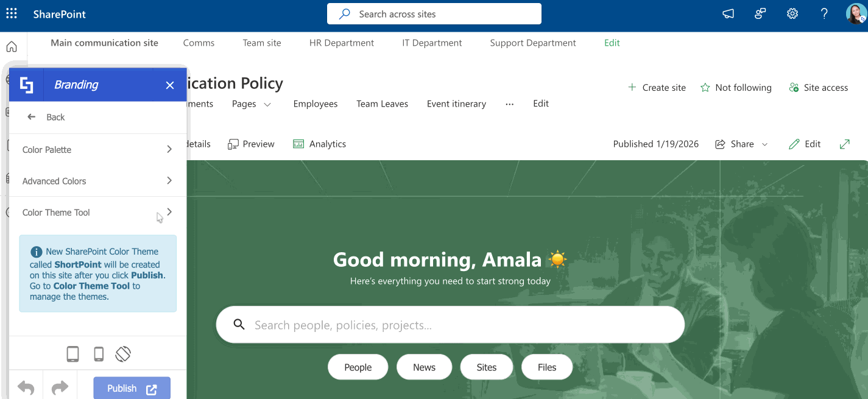Viewport: 868px width, 399px height.
Task: Click the green Edit link in hub navigation
Action: click(612, 43)
